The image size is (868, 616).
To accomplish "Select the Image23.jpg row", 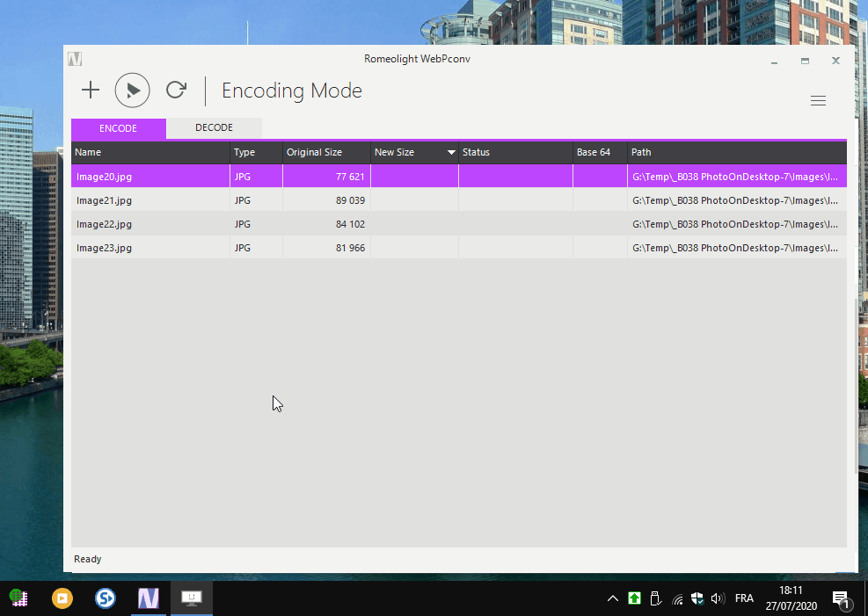I will coord(459,248).
